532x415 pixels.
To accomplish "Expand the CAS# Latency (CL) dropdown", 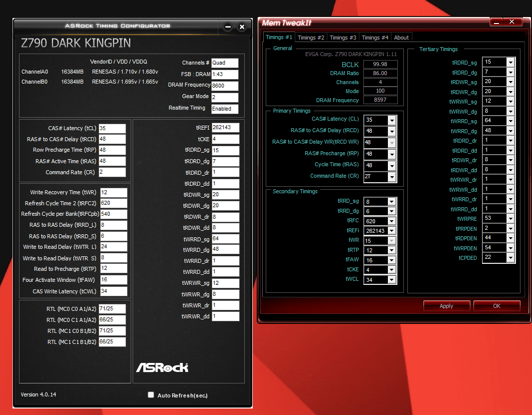I will point(392,120).
